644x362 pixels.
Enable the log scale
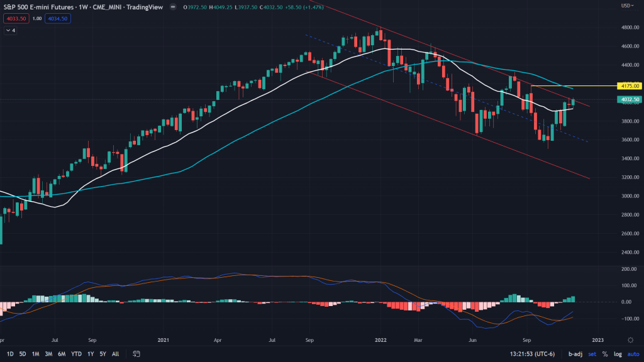(618, 354)
